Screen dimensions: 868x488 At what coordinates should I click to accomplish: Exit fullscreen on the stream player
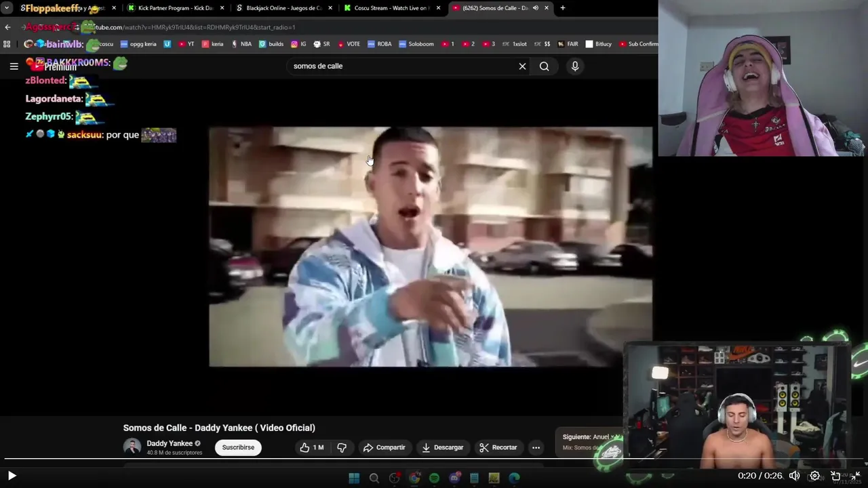pos(856,476)
